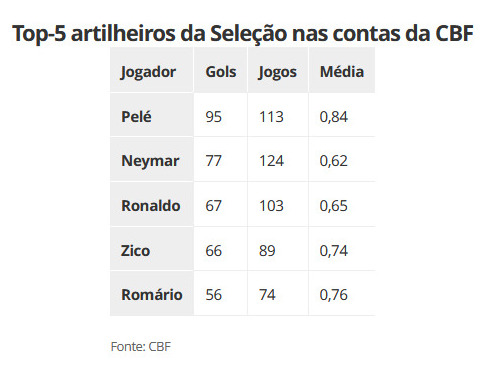This screenshot has width=490, height=366.
Task: Select the Jogador column header
Action: coord(152,70)
